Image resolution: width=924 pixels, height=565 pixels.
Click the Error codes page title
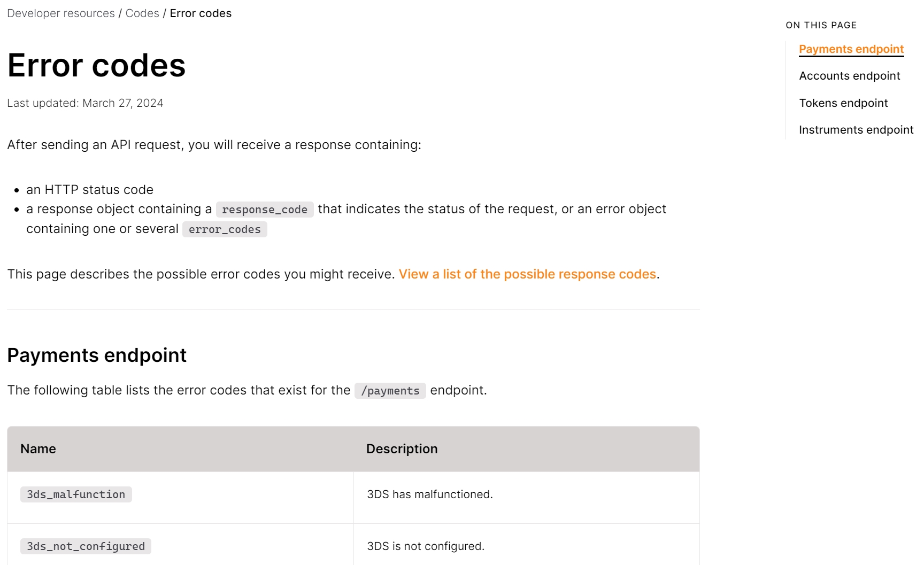pyautogui.click(x=96, y=66)
